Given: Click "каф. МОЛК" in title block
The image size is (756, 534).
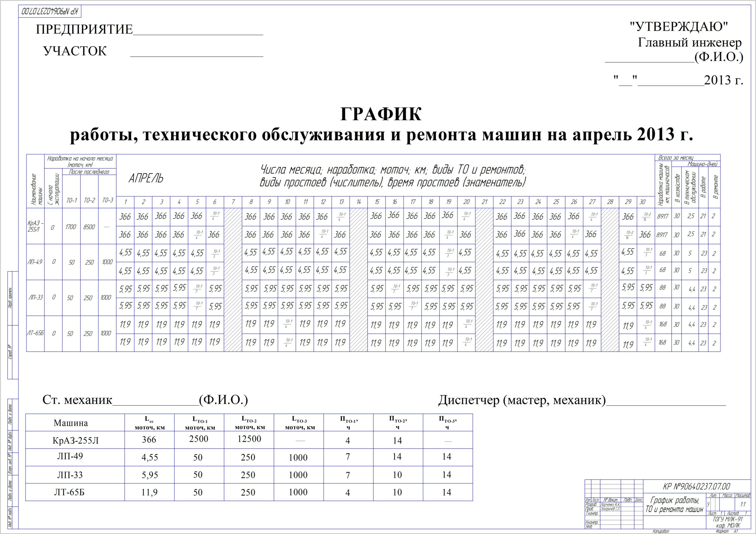Looking at the screenshot, I should (x=728, y=525).
